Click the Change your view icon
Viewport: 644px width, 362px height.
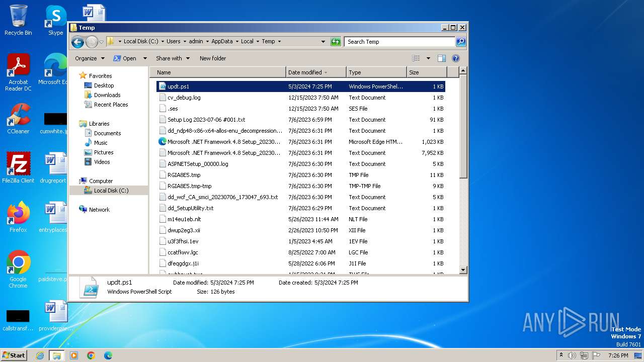coord(416,58)
